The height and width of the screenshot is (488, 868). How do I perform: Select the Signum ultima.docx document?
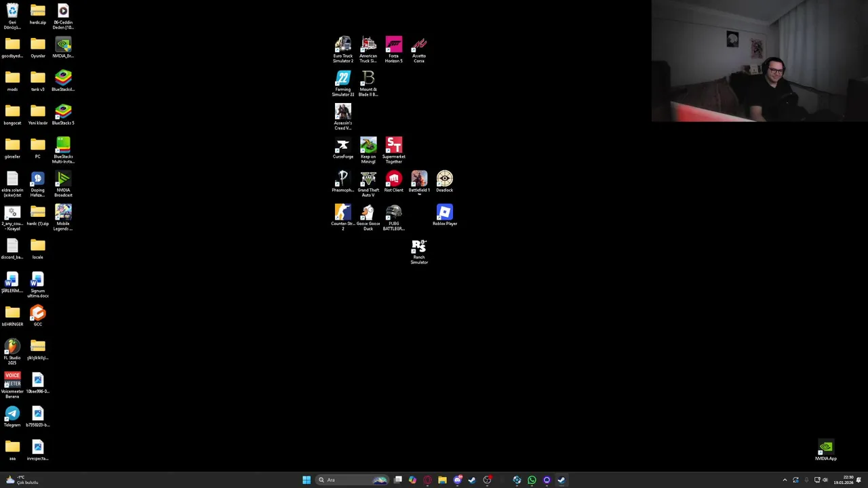click(x=38, y=285)
